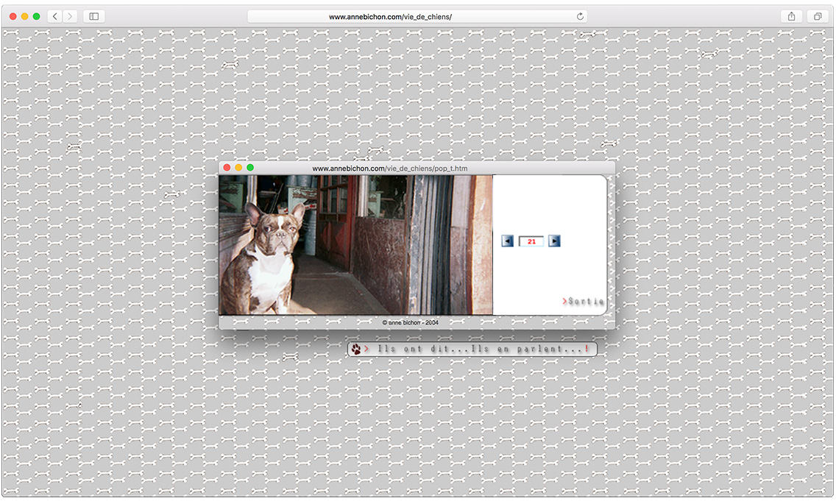Screen dimensions: 836x504
Task: Click the brown paw print icon
Action: (356, 349)
